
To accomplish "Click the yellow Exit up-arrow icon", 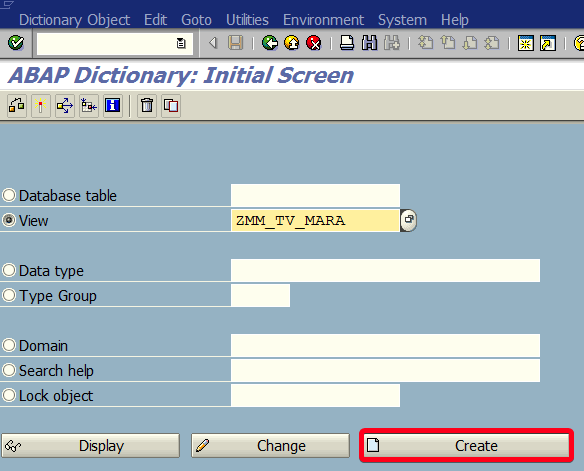I will point(292,43).
